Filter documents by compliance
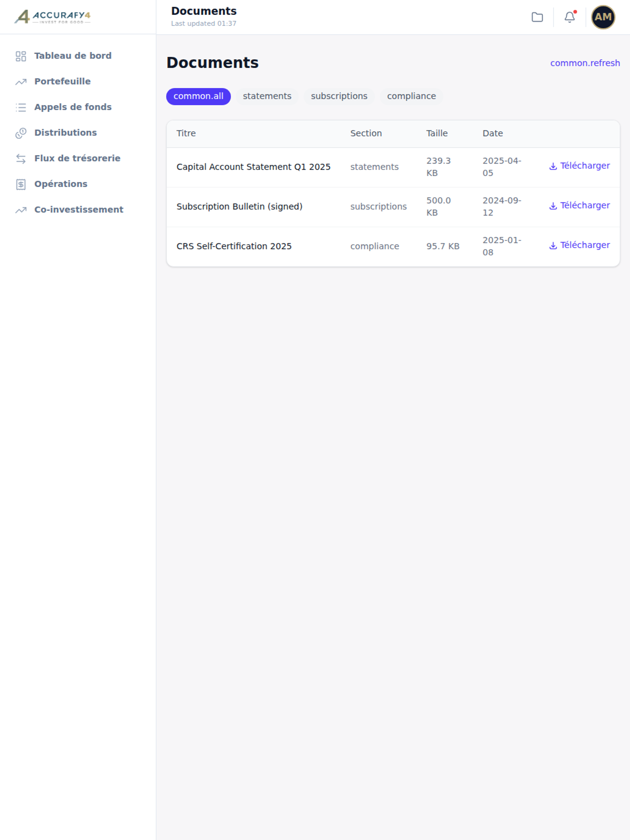 (411, 96)
